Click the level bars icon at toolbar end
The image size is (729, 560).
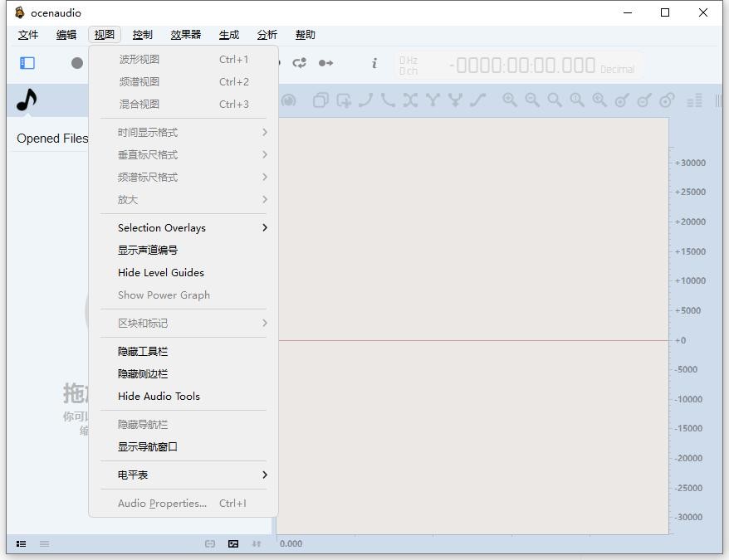tap(695, 100)
